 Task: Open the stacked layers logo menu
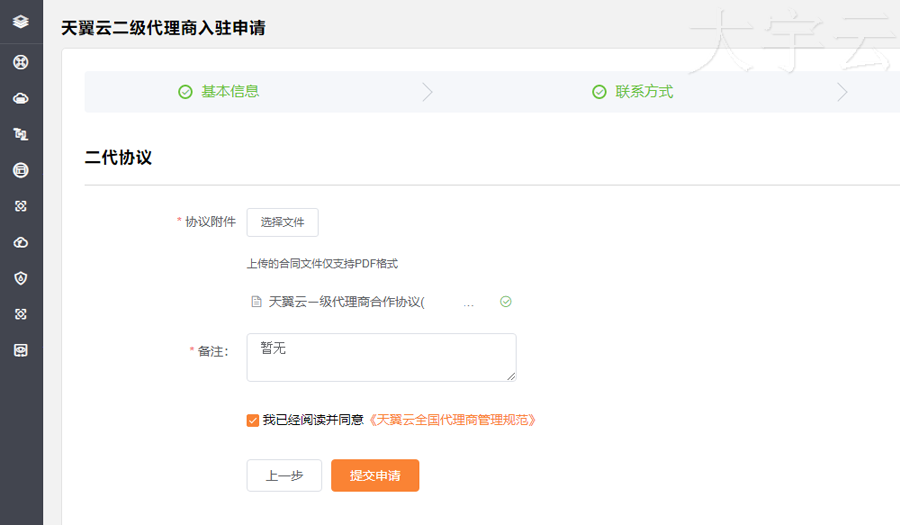click(x=21, y=22)
